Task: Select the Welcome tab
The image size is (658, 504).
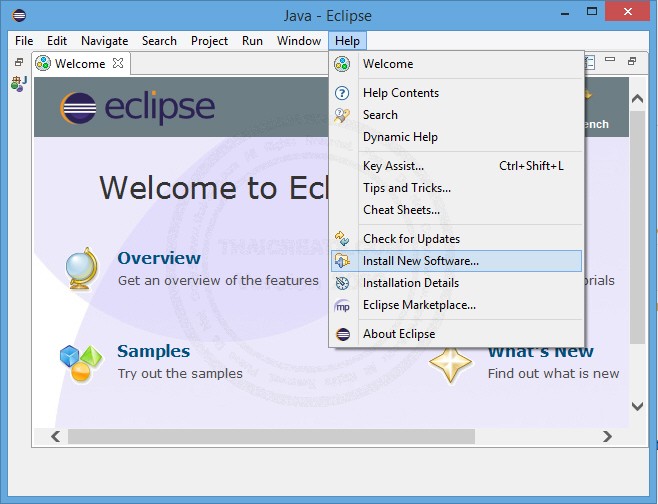Action: pyautogui.click(x=80, y=64)
